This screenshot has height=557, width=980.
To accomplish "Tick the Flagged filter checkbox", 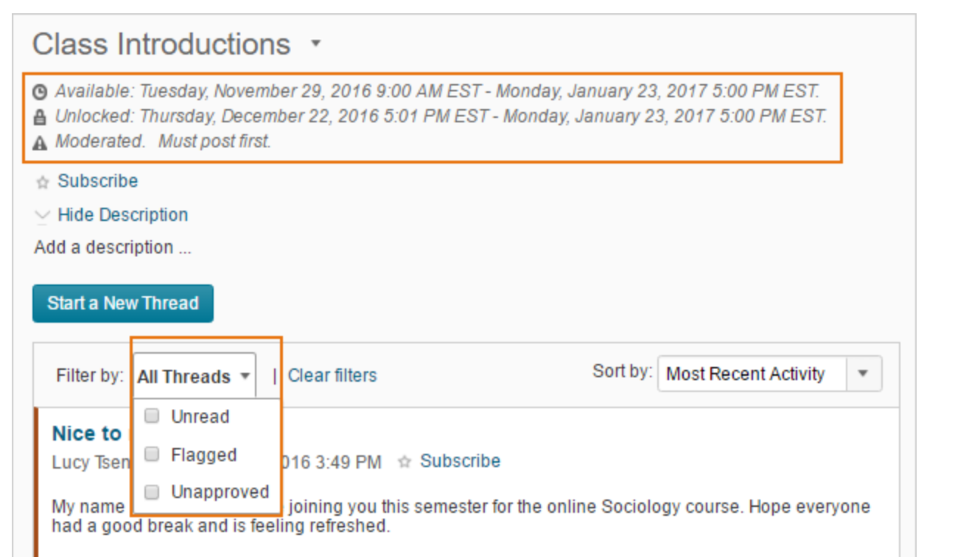I will pos(152,455).
